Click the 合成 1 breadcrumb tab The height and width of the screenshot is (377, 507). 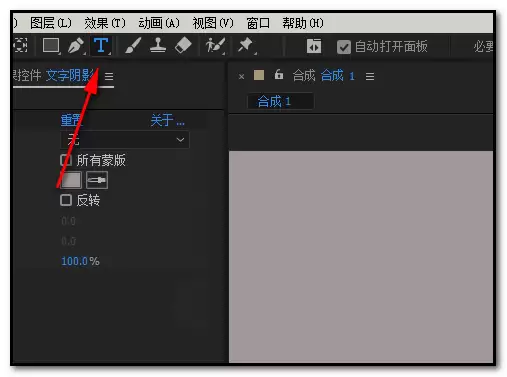280,101
